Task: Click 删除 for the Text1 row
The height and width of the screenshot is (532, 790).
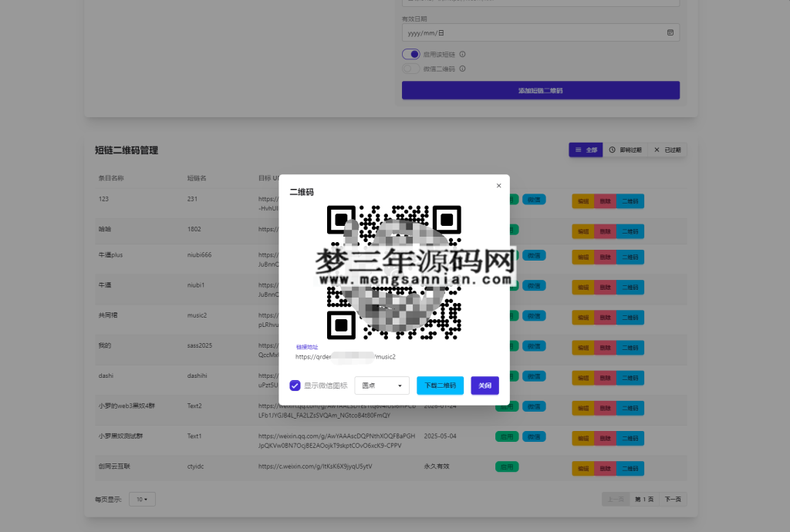Action: 605,439
